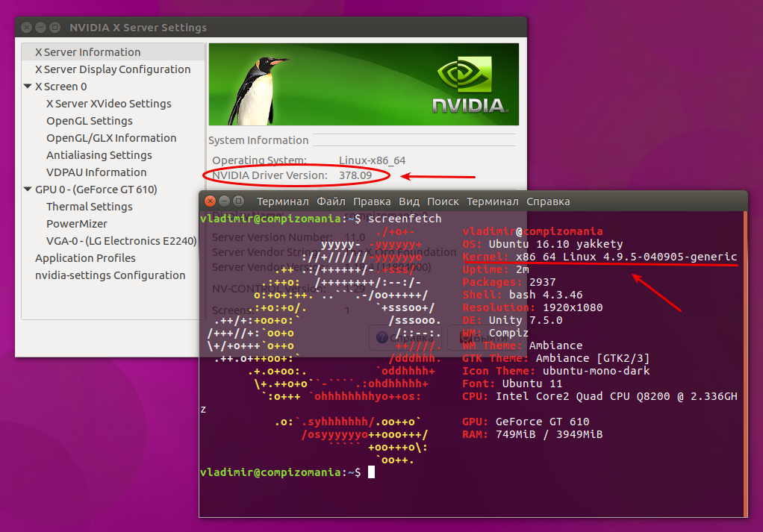Click the Font Ubuntu 11 line
The image size is (763, 532).
pyautogui.click(x=512, y=384)
